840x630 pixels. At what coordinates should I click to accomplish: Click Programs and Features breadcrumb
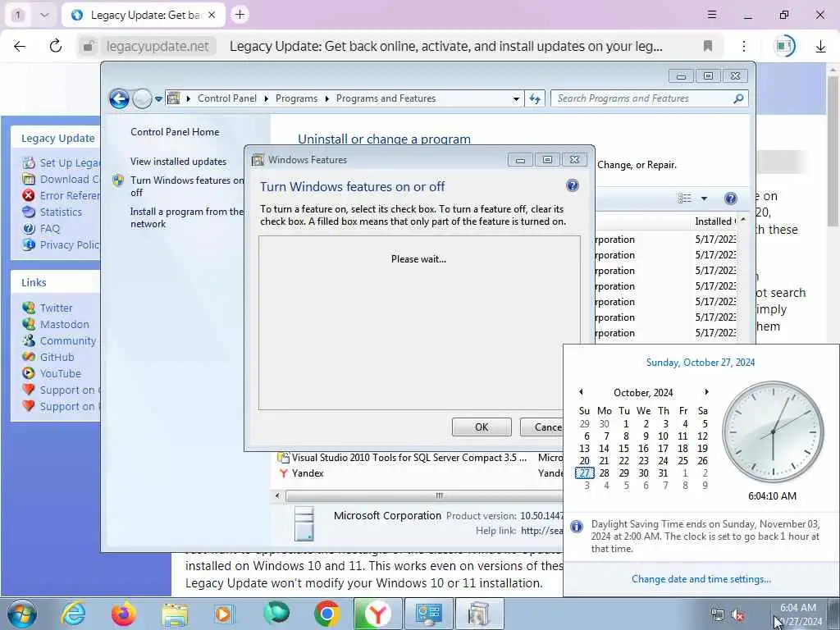point(386,98)
